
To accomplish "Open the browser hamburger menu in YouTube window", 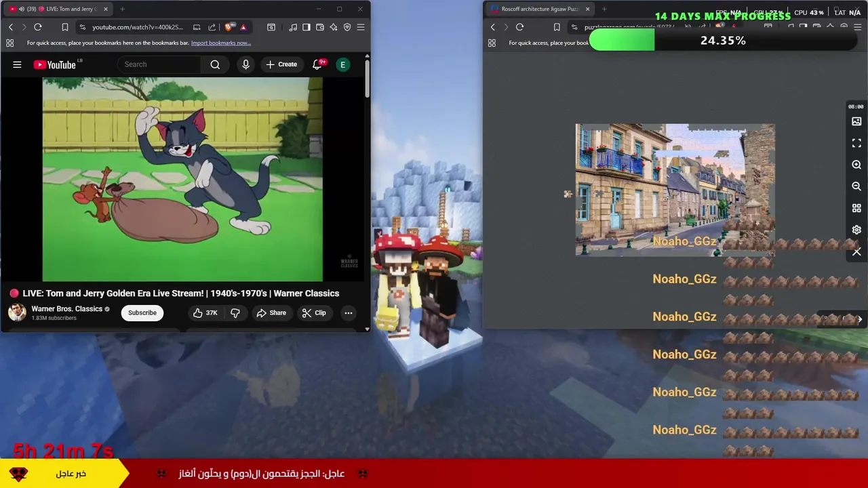I will pyautogui.click(x=361, y=27).
